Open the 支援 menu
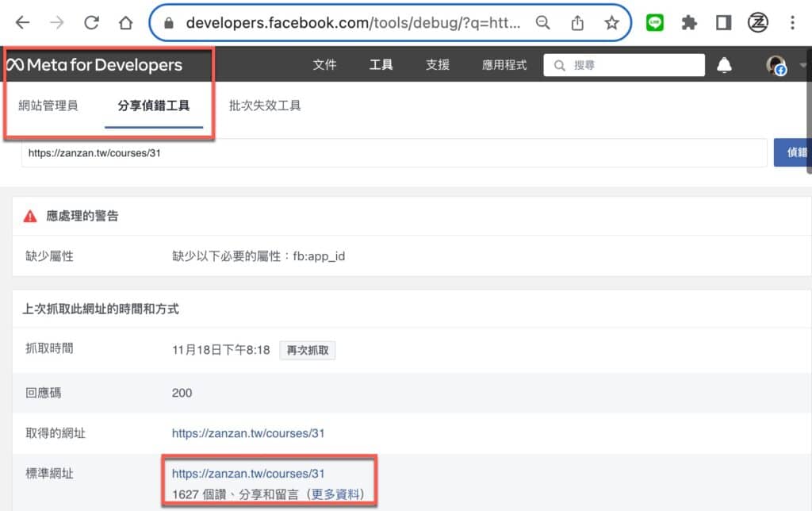Viewport: 812px width, 511px height. pos(438,65)
